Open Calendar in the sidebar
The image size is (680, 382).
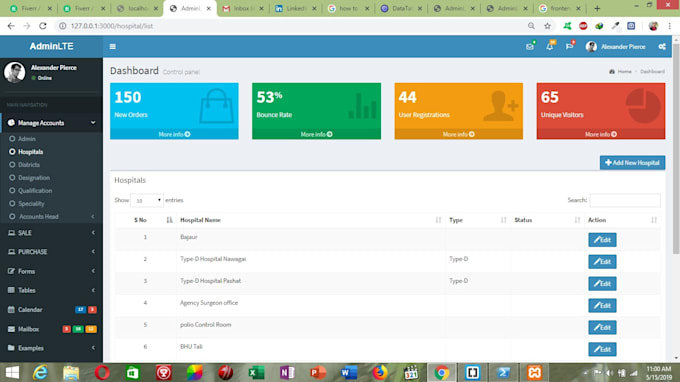(51, 310)
